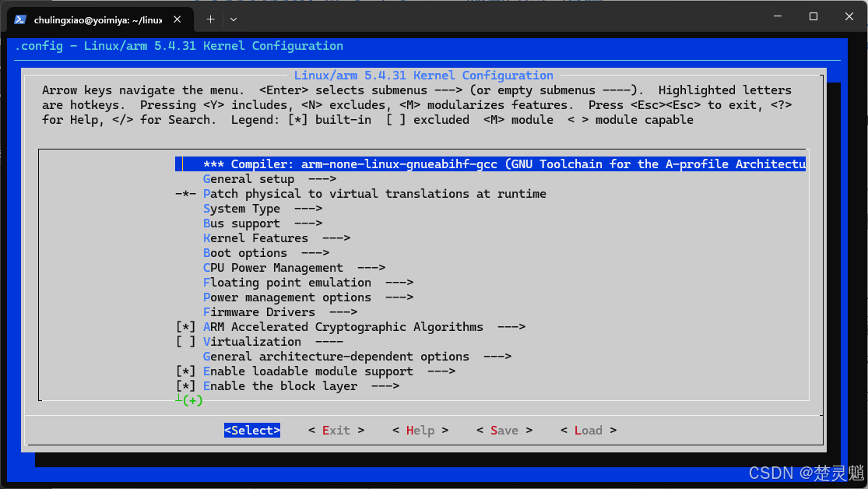
Task: Open ARM Accelerated Cryptographic Algorithms submenu arrow
Action: coord(511,327)
